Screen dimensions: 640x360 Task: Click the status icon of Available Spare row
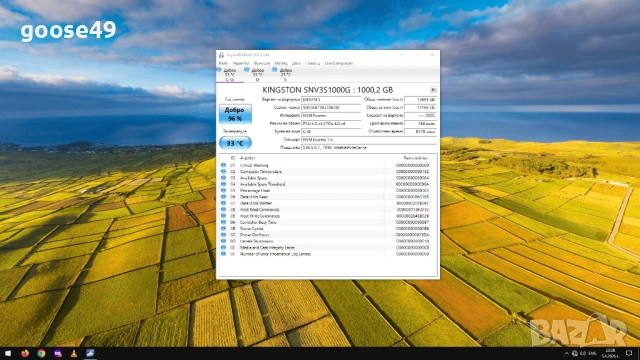[223, 178]
